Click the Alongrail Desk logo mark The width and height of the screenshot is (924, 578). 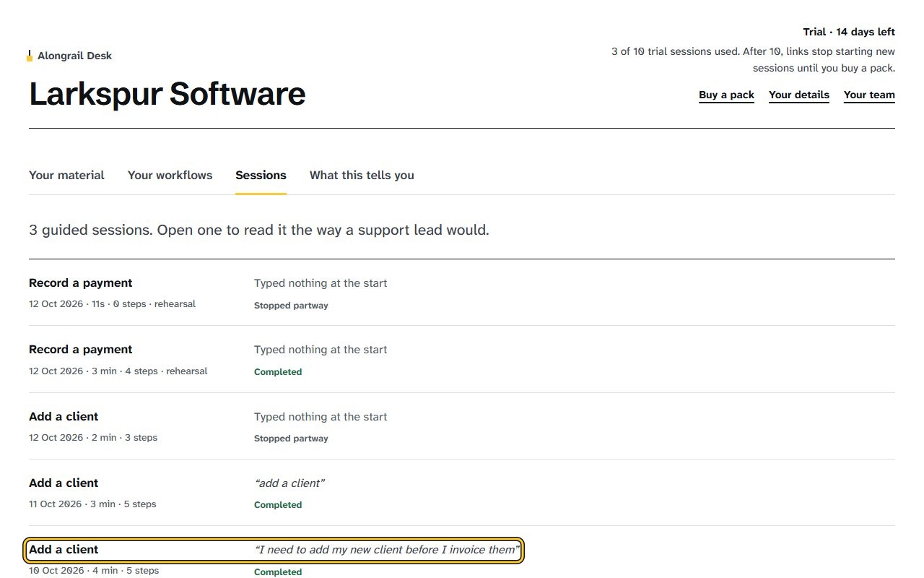pos(30,56)
